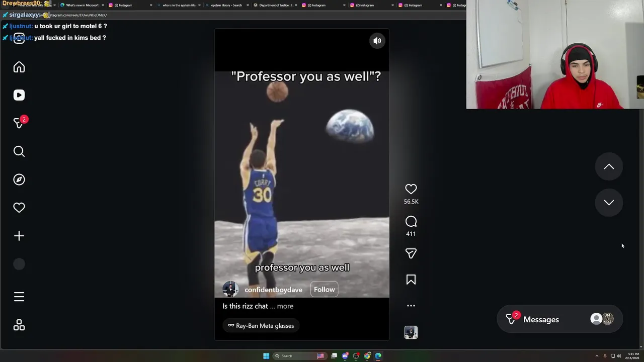Open the Ray-Ban Meta glasses tag
The height and width of the screenshot is (362, 644).
tap(261, 326)
